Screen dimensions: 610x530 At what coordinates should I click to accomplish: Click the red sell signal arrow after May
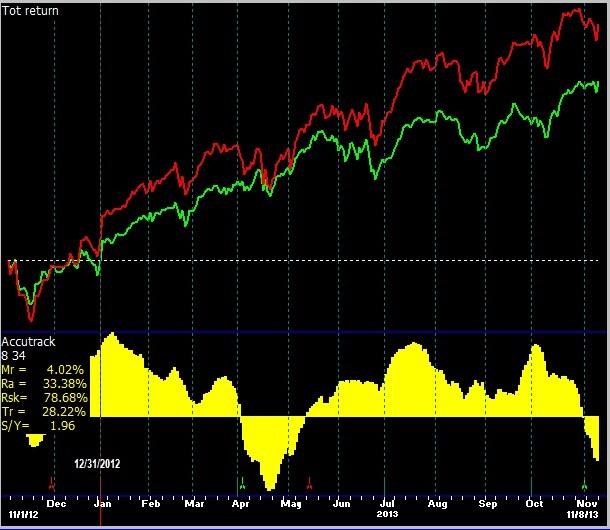tap(310, 481)
